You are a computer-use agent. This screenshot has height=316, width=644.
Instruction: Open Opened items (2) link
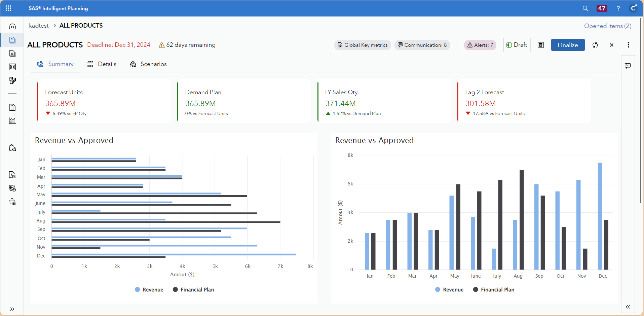608,26
